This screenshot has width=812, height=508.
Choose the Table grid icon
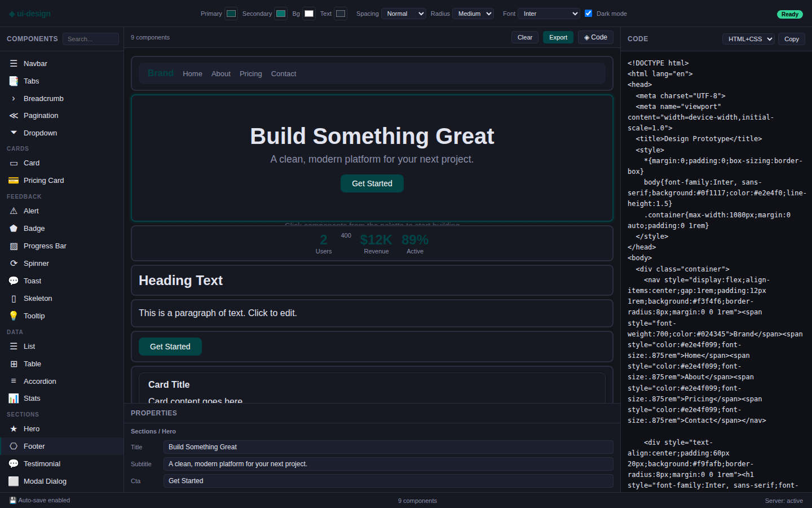(14, 364)
